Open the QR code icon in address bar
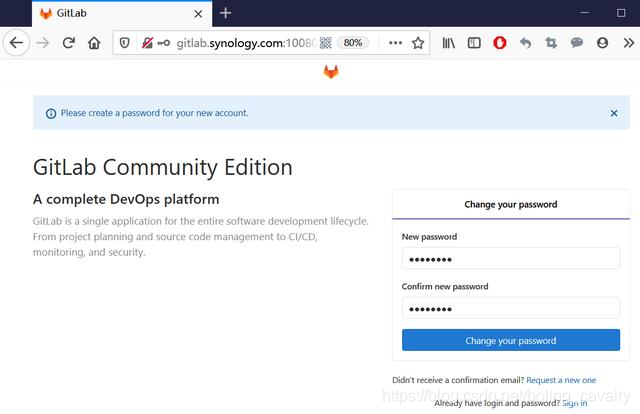This screenshot has height=414, width=640. coord(325,43)
